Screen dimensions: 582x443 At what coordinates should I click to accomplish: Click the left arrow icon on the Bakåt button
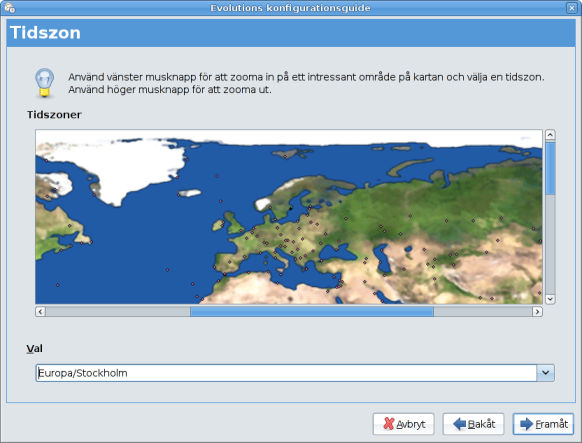[x=459, y=424]
